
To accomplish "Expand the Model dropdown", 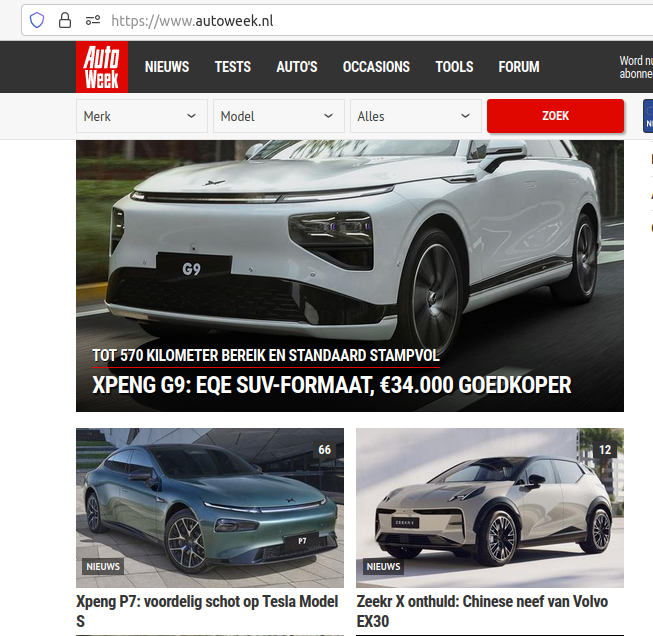I will (x=279, y=116).
